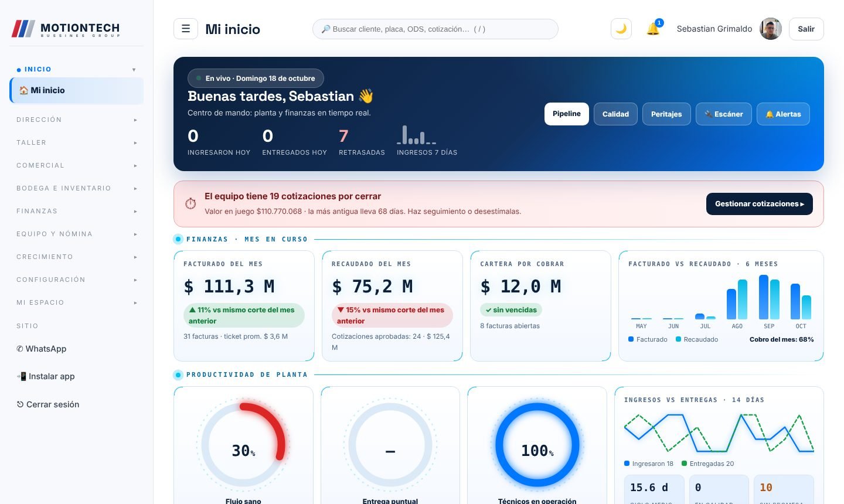Click Sebastian Grimaldo's profile avatar
The height and width of the screenshot is (504, 844).
(x=771, y=29)
